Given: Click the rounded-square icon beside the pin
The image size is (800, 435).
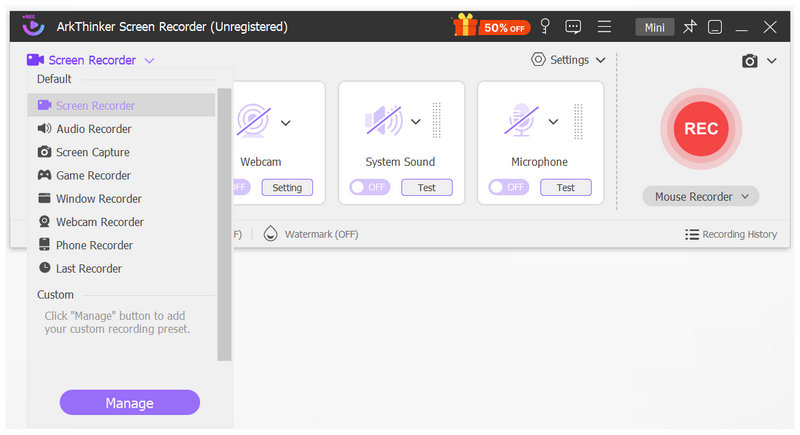Looking at the screenshot, I should [715, 27].
